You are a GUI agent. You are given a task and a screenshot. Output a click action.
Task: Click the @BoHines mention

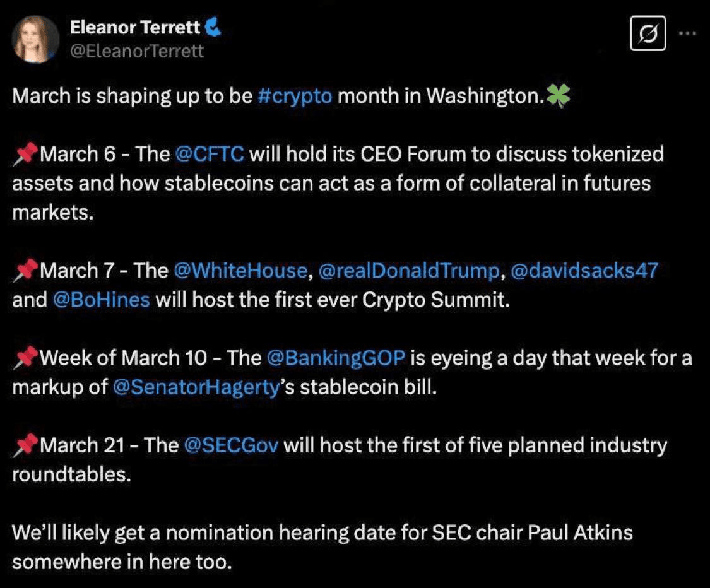tap(102, 300)
